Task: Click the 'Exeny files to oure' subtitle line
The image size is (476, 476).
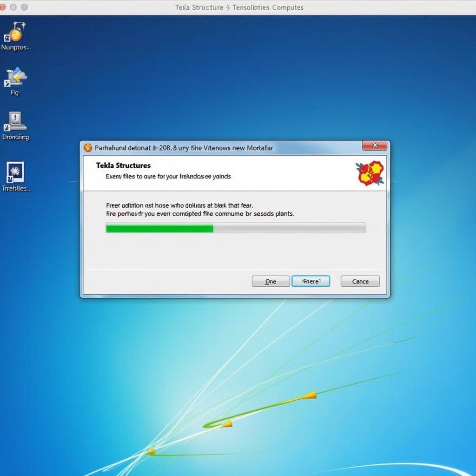Action: point(168,176)
